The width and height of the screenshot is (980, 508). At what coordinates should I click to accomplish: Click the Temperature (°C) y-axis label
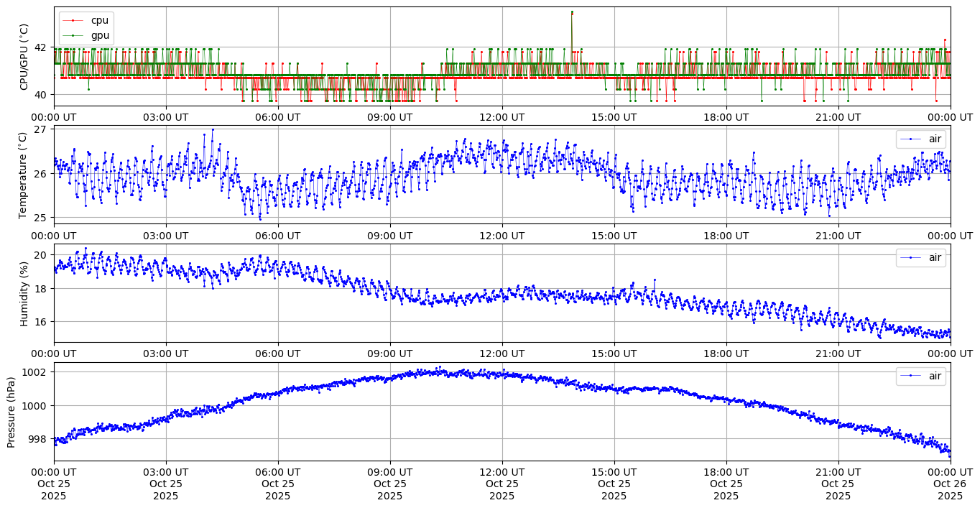(x=24, y=175)
